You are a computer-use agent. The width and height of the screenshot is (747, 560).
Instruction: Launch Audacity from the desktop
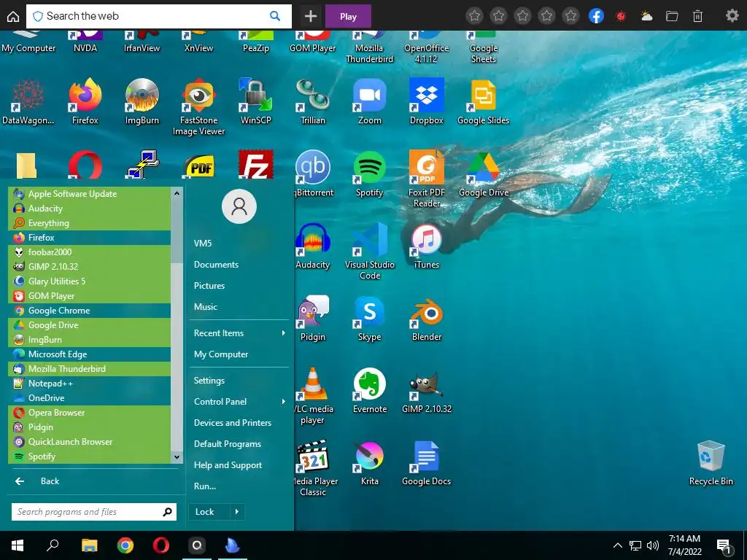click(x=312, y=246)
